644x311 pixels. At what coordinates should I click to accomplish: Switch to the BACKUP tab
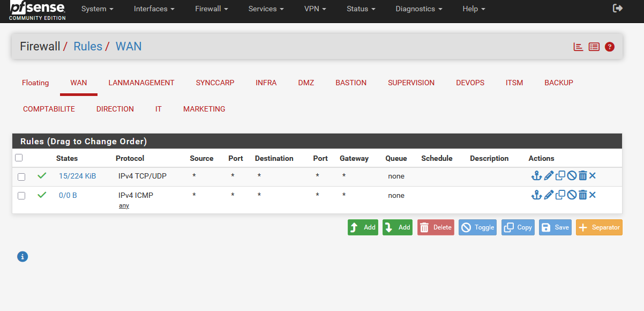559,83
